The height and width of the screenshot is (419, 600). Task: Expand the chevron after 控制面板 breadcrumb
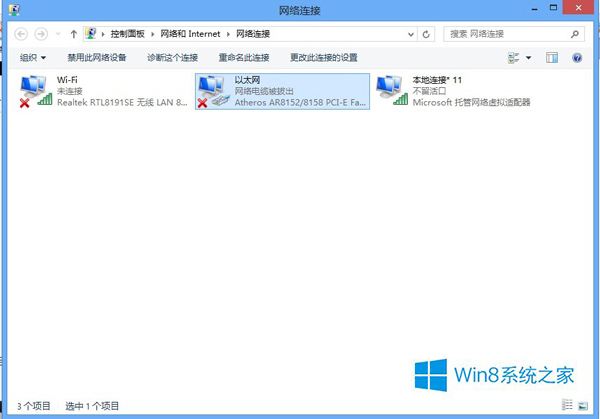pyautogui.click(x=152, y=34)
